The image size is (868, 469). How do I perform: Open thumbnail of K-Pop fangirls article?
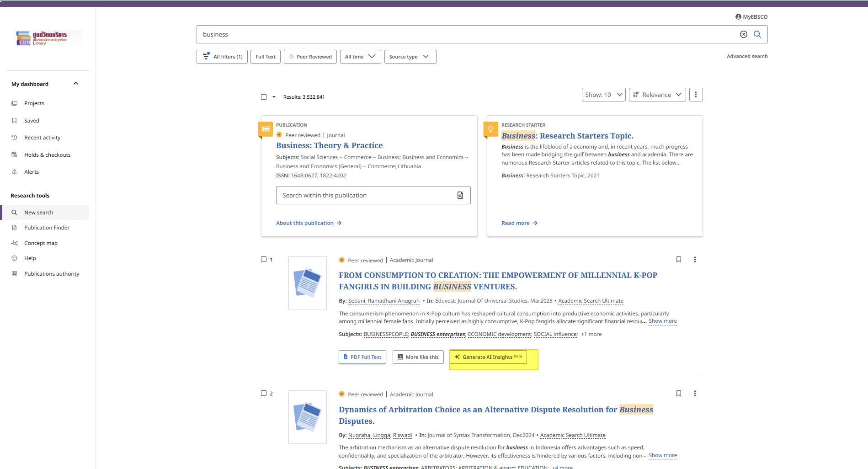point(308,283)
